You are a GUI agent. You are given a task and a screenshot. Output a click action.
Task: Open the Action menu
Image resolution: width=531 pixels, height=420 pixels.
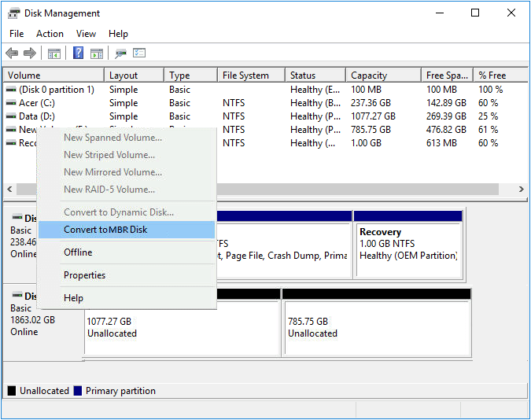pyautogui.click(x=50, y=34)
